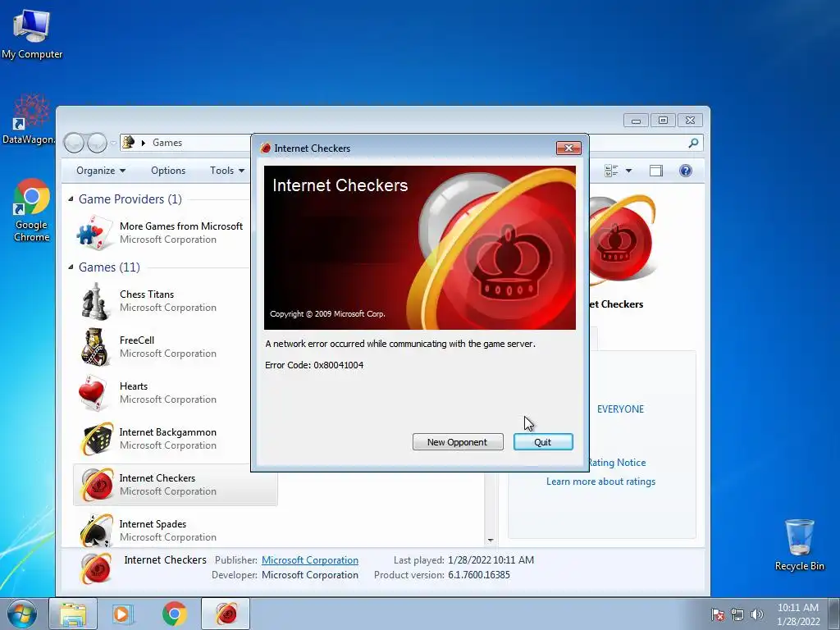Click the Games breadcrumb in the address bar
840x630 pixels.
click(167, 143)
